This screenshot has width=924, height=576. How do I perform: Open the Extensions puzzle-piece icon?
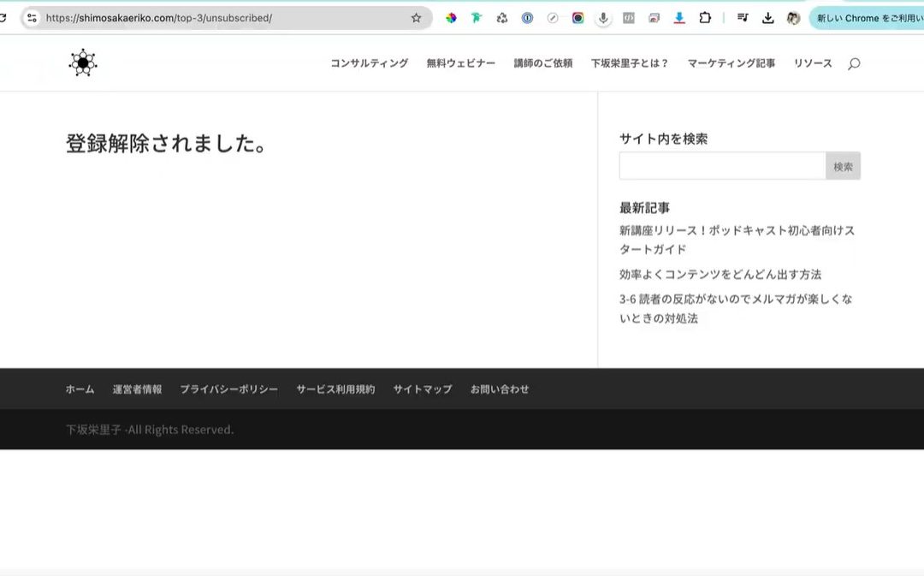point(705,17)
